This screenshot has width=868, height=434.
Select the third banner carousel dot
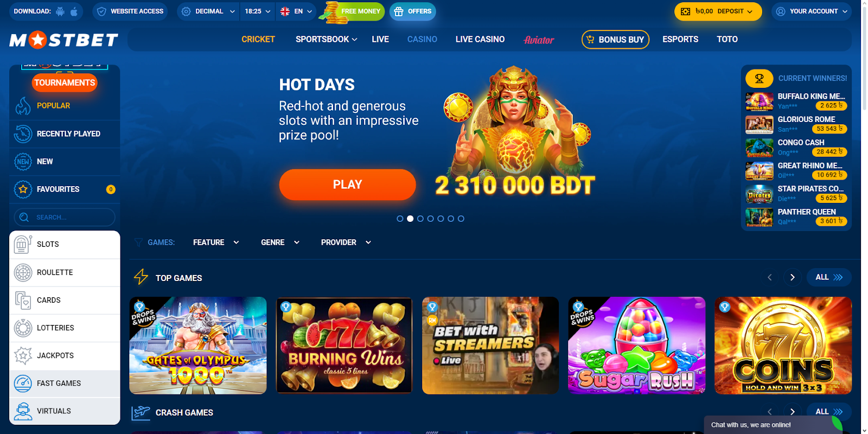point(420,219)
